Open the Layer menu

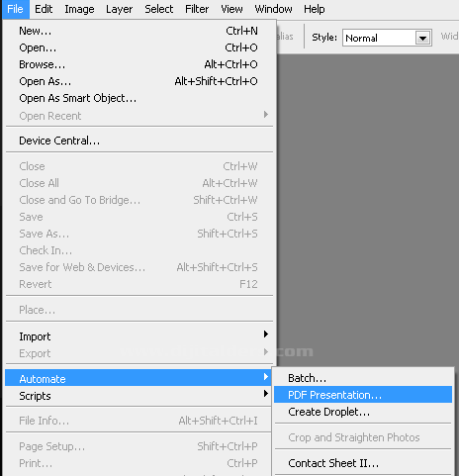click(x=119, y=9)
